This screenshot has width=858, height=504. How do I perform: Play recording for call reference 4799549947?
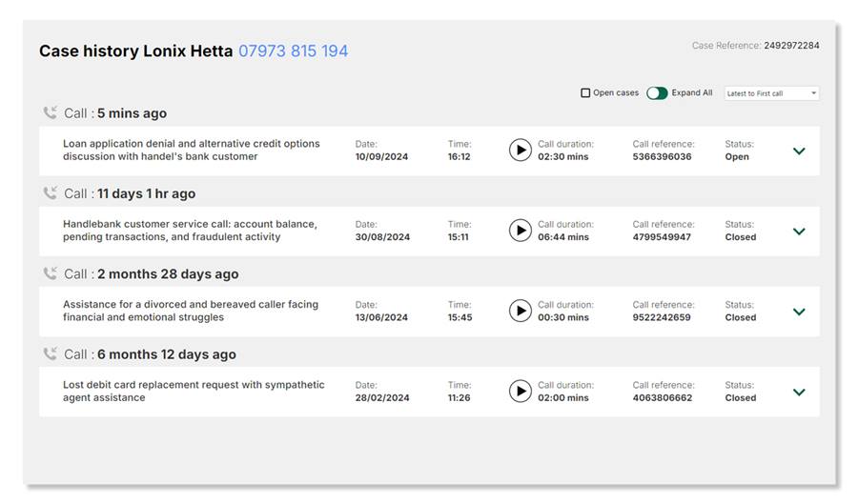click(x=520, y=231)
